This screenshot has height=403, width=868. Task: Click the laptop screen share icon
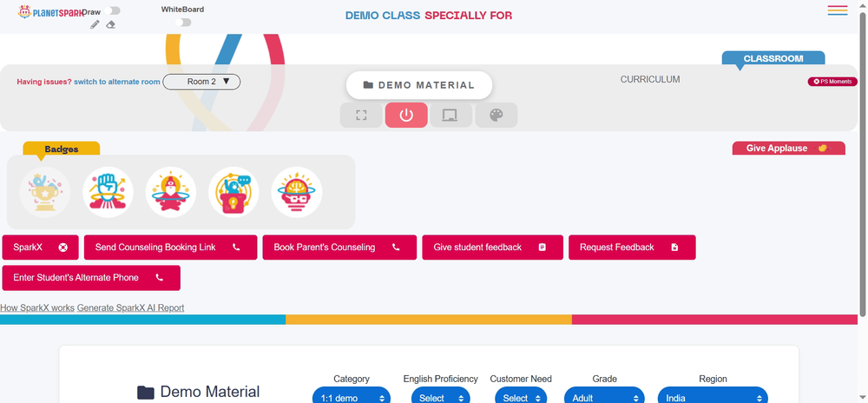[x=451, y=116]
